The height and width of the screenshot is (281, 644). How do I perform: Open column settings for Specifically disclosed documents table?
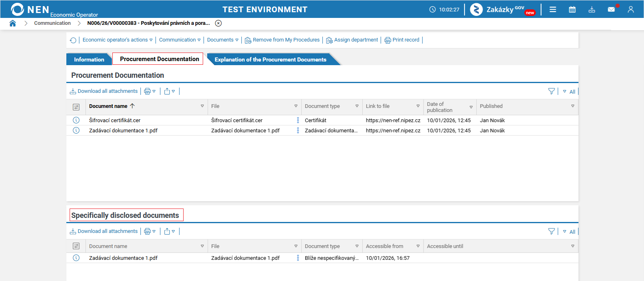76,246
